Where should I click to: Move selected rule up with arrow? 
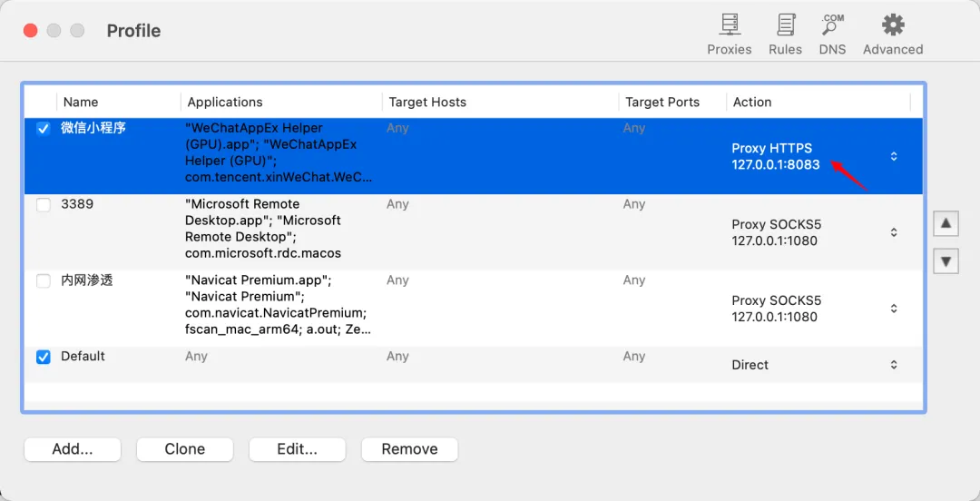[x=946, y=223]
